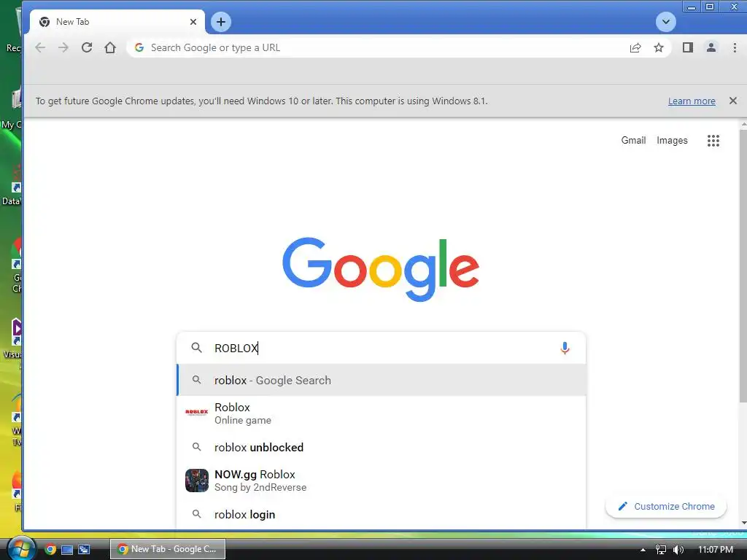Launch Chrome from quick launch

[x=50, y=549]
